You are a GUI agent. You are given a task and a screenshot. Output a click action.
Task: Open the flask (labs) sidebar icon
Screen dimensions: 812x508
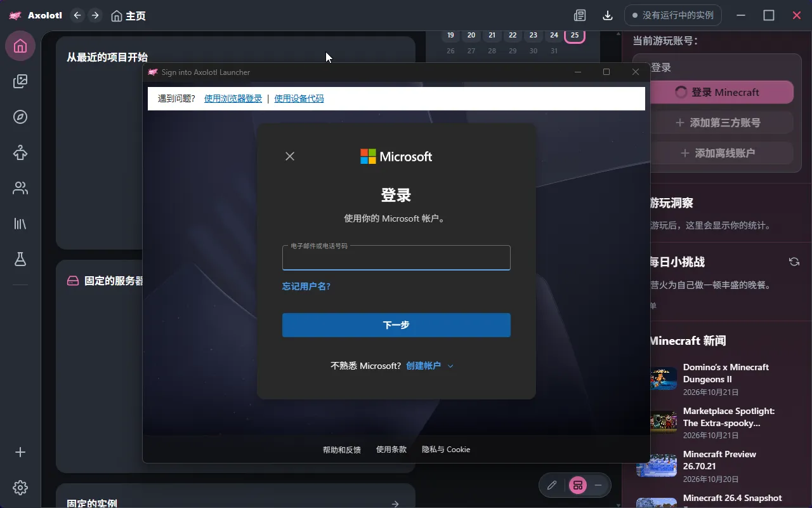(x=20, y=259)
